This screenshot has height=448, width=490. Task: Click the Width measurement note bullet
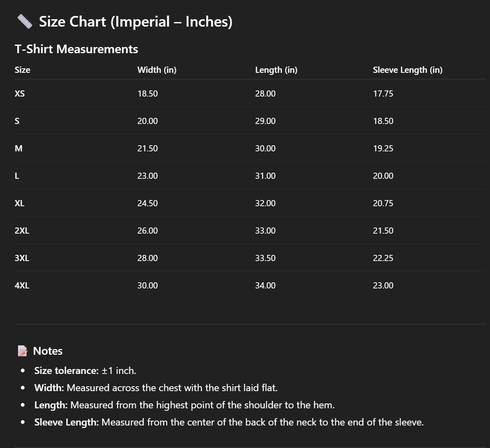[155, 388]
